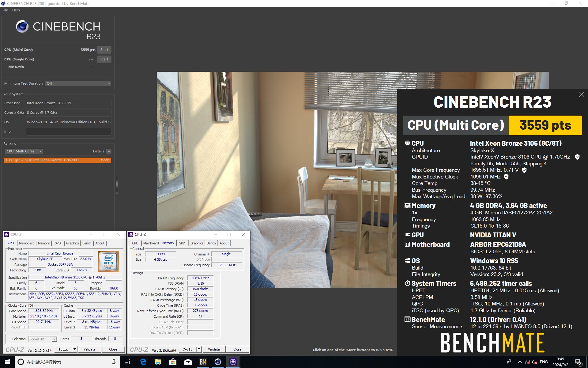Open Bench tab in left CPU-Z window

tap(87, 243)
